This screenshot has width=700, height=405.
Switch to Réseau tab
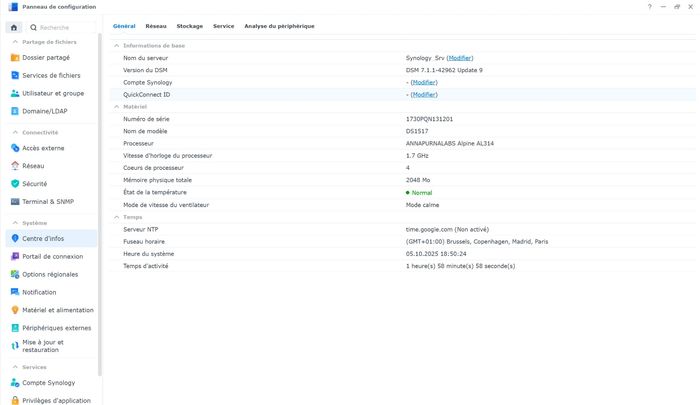156,26
